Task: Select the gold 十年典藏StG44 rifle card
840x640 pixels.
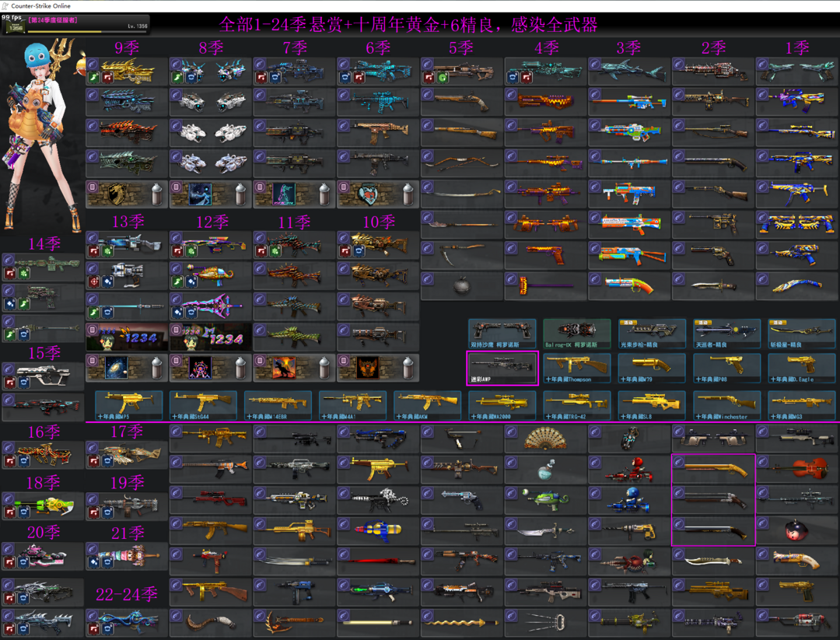Action: (203, 405)
